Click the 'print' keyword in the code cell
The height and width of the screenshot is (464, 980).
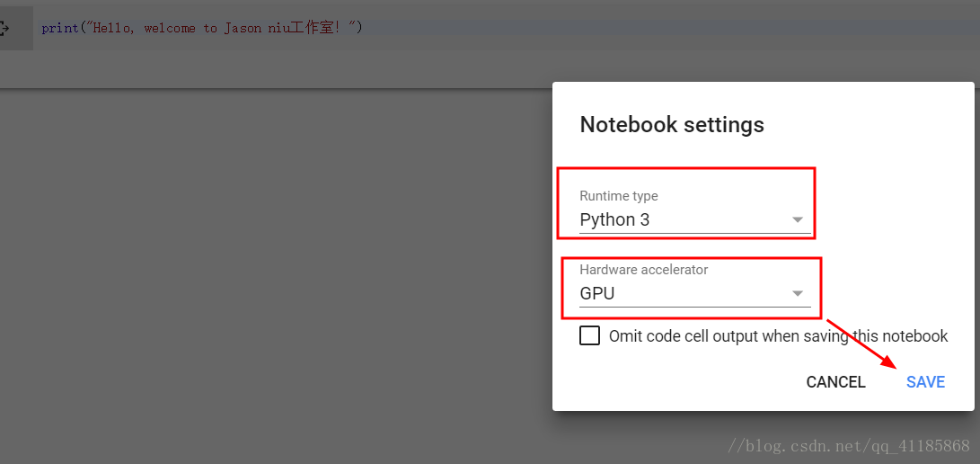(x=60, y=28)
